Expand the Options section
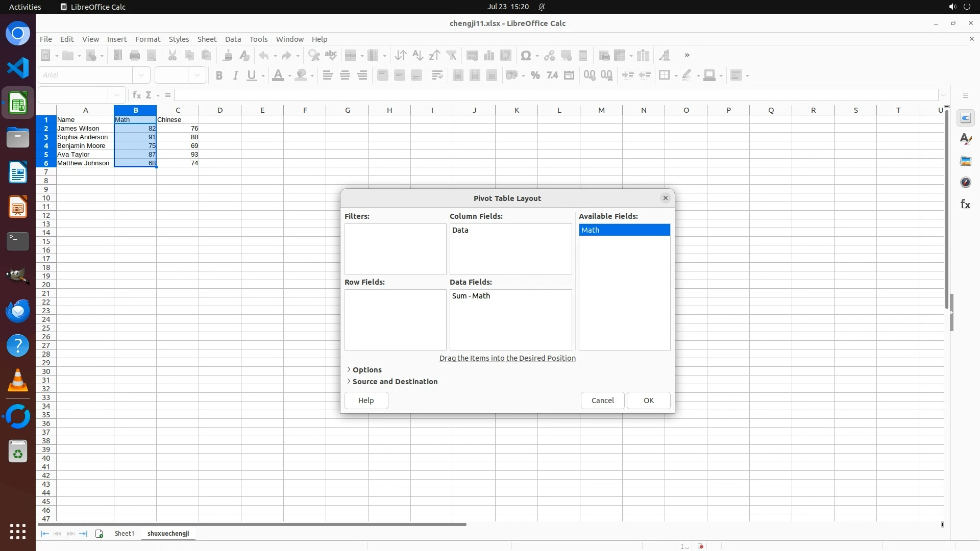 (x=366, y=370)
